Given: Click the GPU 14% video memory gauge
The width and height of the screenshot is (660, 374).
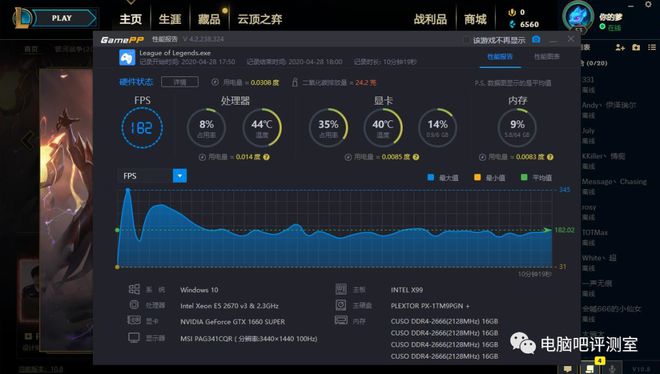Looking at the screenshot, I should 438,128.
